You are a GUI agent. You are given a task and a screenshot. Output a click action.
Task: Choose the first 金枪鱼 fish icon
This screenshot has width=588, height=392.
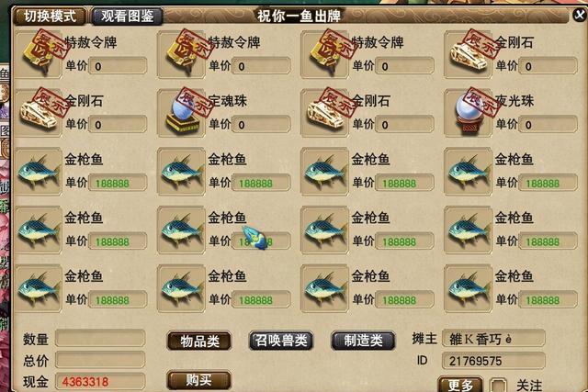coord(39,172)
